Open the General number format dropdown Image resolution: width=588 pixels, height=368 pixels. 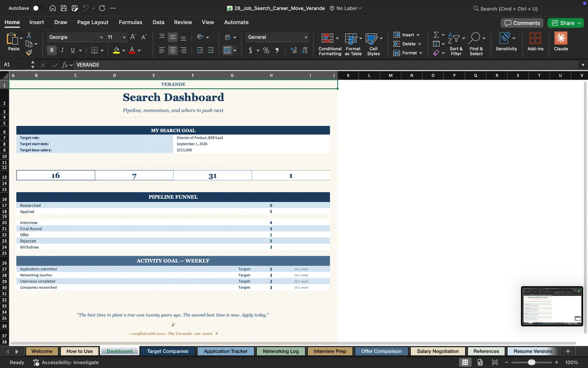pos(306,37)
